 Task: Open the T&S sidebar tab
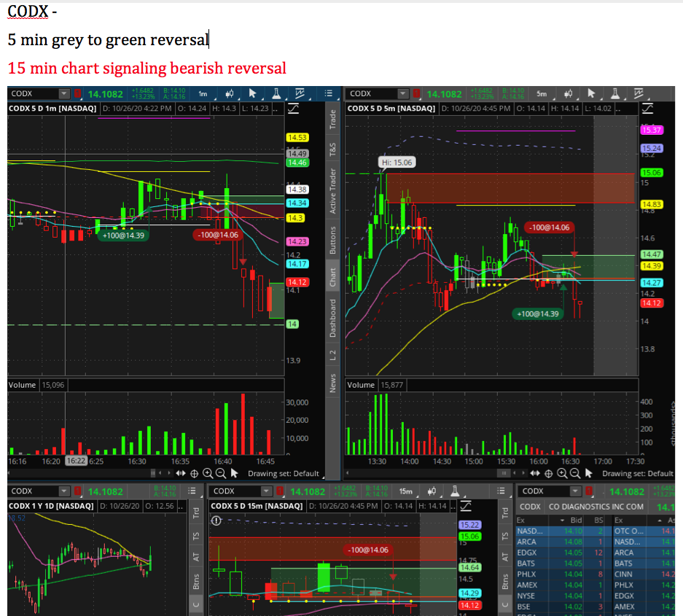[333, 149]
